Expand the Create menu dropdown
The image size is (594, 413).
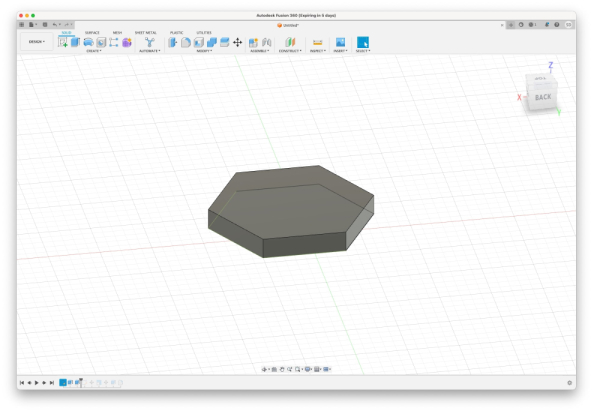click(94, 51)
